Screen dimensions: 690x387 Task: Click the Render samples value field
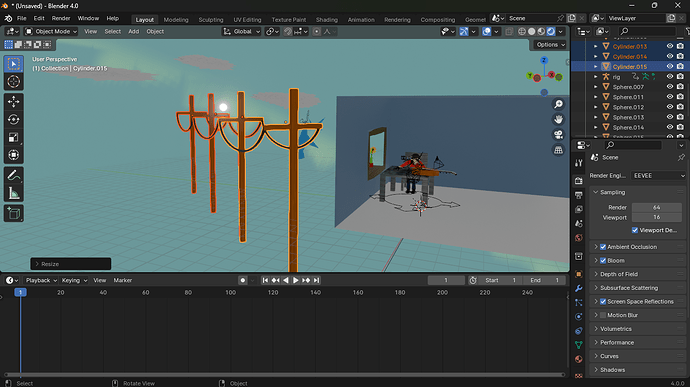(x=657, y=207)
